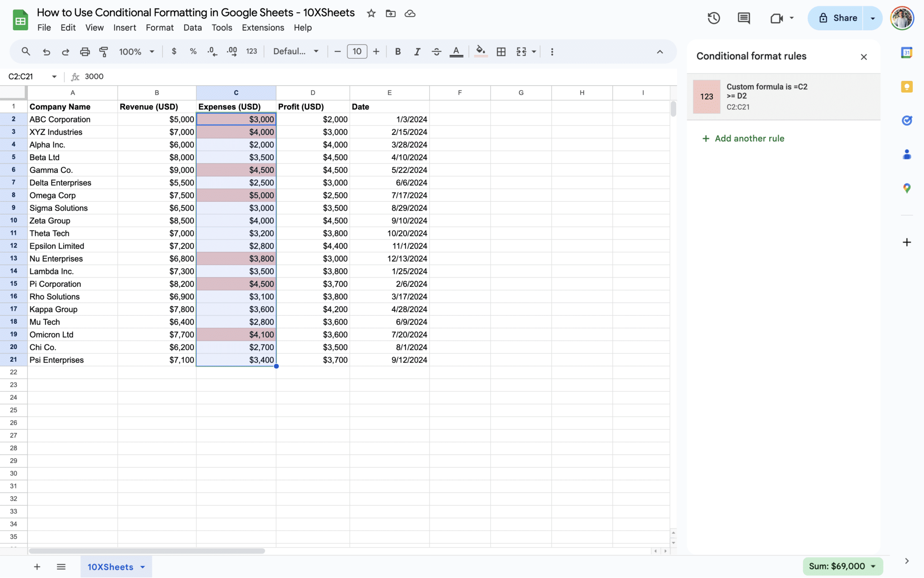Image resolution: width=924 pixels, height=578 pixels.
Task: Open the Google Sheets home icon
Action: 20,20
